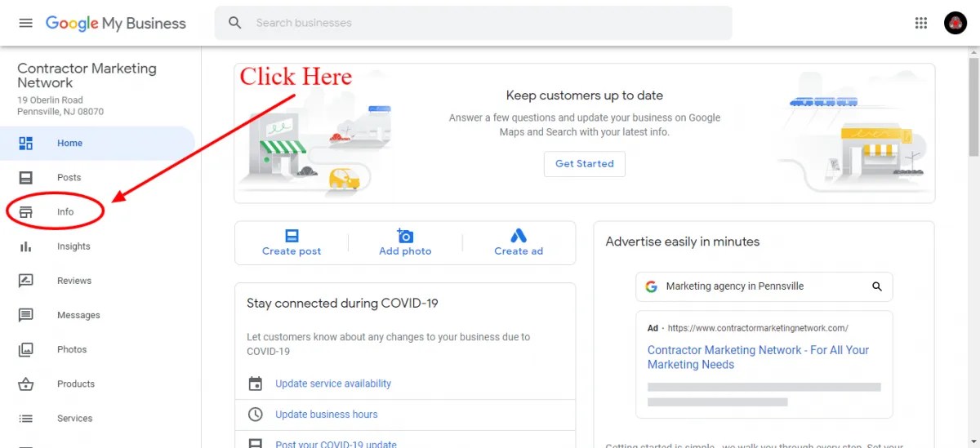The width and height of the screenshot is (980, 448).
Task: Click the Photos sidebar icon
Action: click(x=26, y=349)
